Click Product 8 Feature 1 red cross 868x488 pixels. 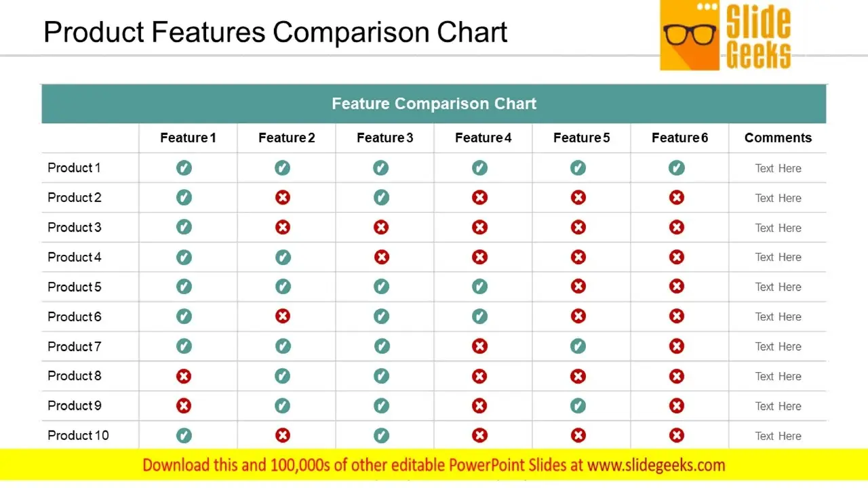pyautogui.click(x=184, y=376)
